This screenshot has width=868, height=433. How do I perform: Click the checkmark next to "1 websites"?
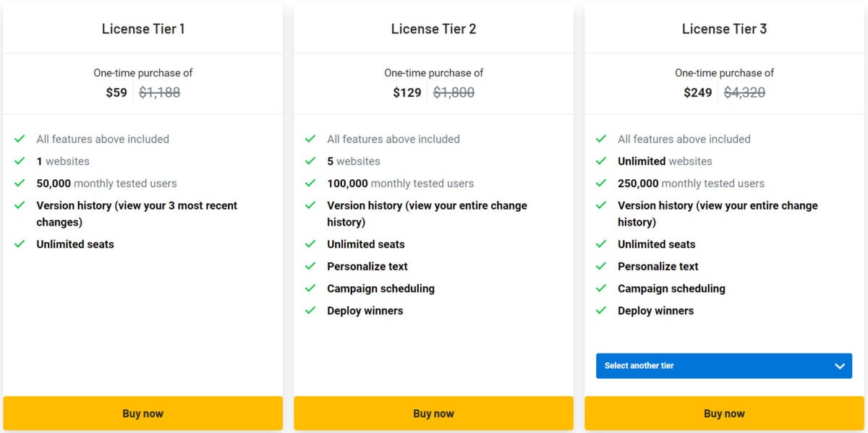click(20, 161)
